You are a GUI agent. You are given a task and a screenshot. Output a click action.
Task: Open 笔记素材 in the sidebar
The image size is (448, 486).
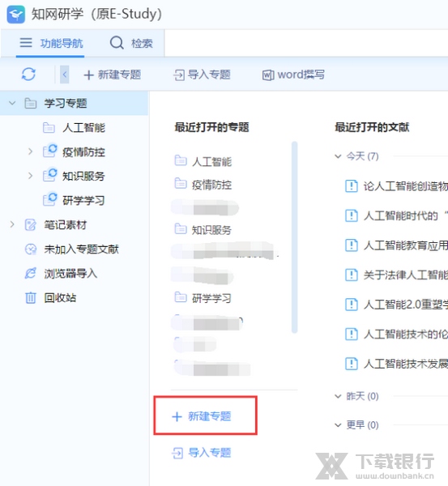(x=66, y=224)
